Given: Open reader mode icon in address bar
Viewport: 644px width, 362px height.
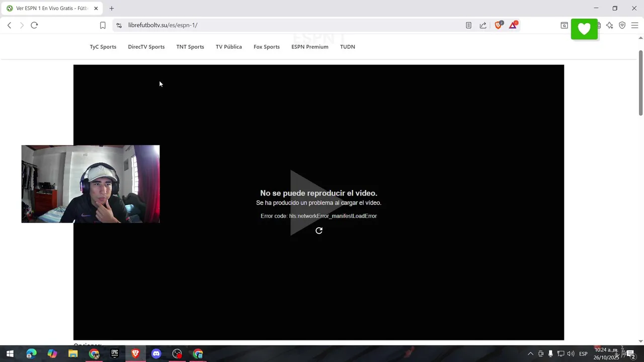Looking at the screenshot, I should [x=468, y=25].
